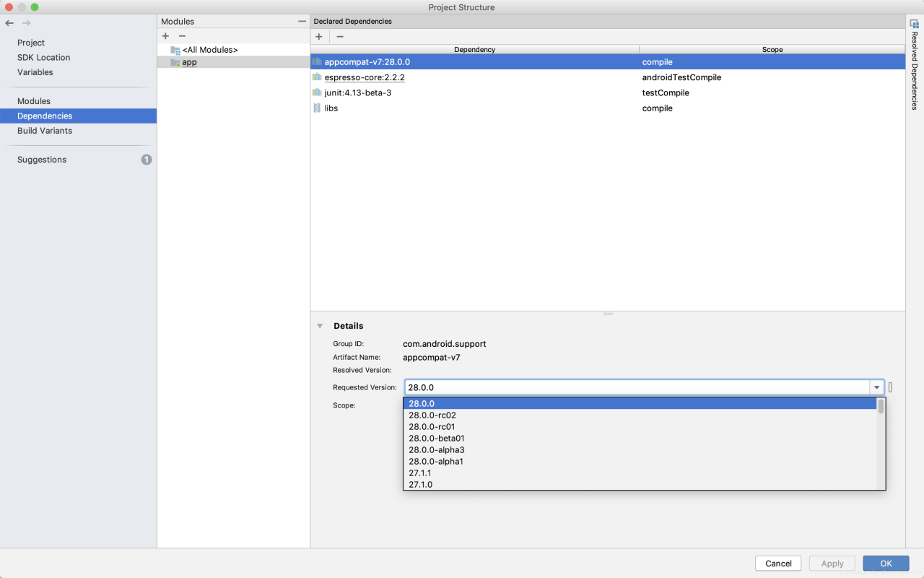The width and height of the screenshot is (924, 578).
Task: Go back using the left arrow
Action: click(9, 23)
